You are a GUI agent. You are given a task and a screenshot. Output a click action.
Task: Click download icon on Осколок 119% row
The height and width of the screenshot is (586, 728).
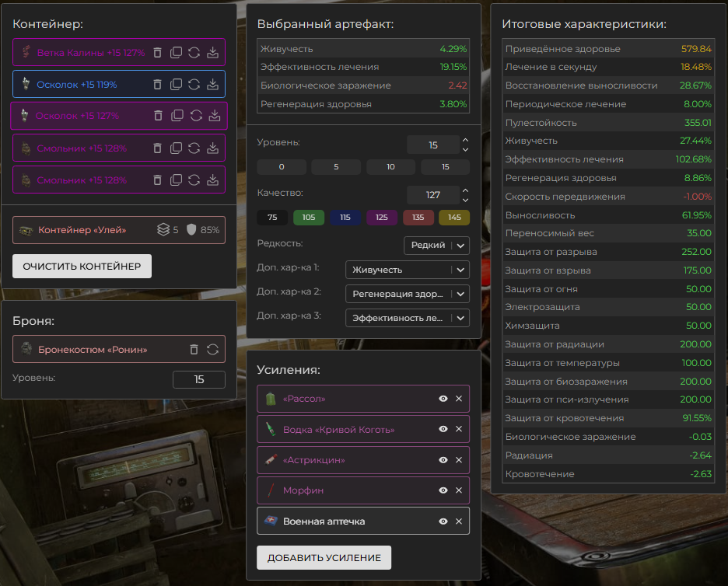pyautogui.click(x=212, y=85)
